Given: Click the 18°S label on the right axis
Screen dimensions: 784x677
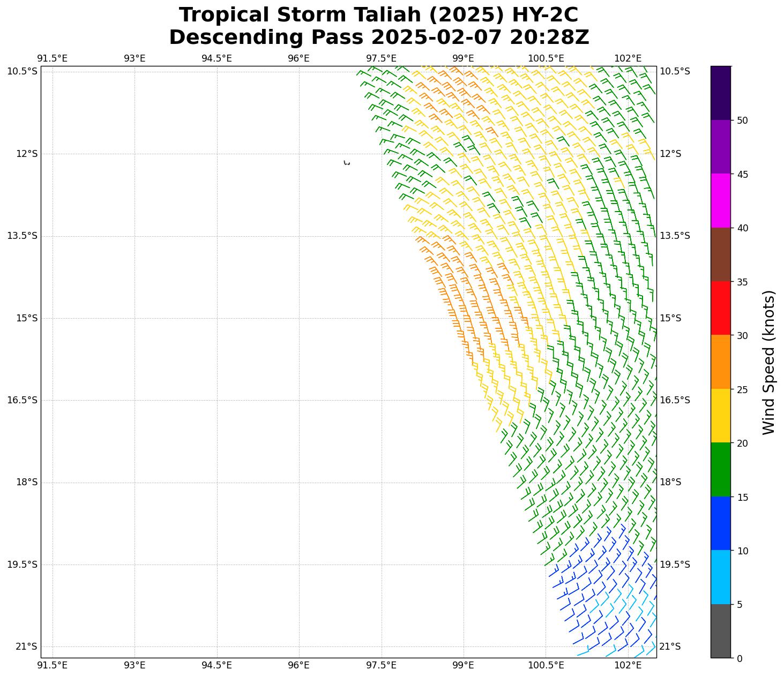Looking at the screenshot, I should point(670,482).
